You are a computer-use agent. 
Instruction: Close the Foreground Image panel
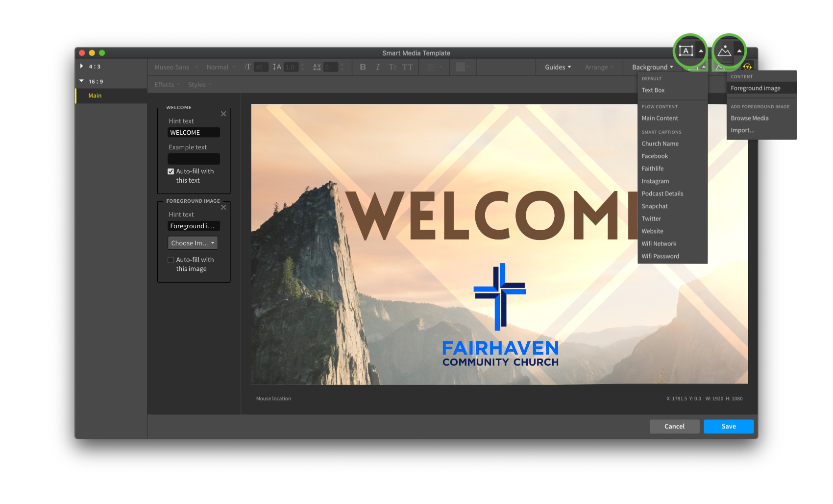click(x=223, y=207)
